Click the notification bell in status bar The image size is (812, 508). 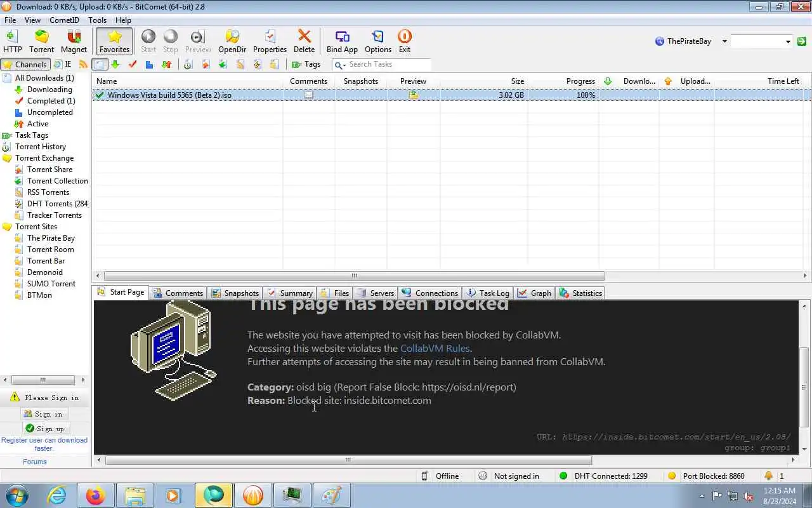(x=769, y=476)
